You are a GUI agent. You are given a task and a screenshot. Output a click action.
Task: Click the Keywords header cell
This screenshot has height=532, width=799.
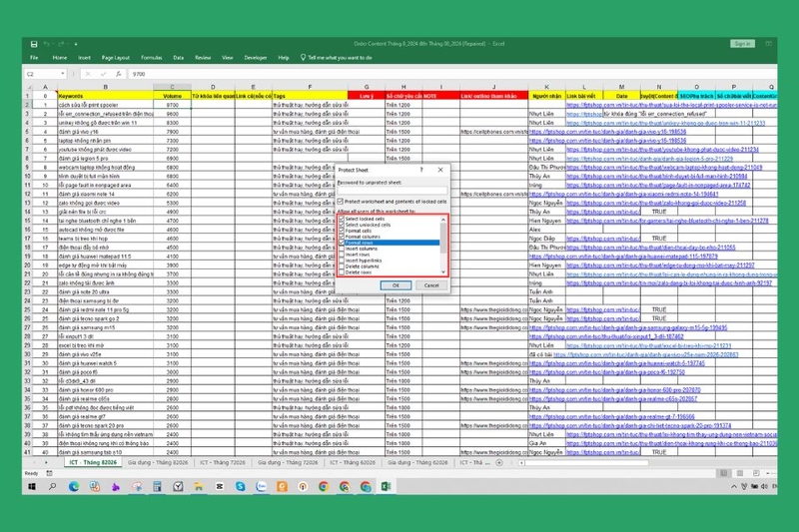click(105, 96)
